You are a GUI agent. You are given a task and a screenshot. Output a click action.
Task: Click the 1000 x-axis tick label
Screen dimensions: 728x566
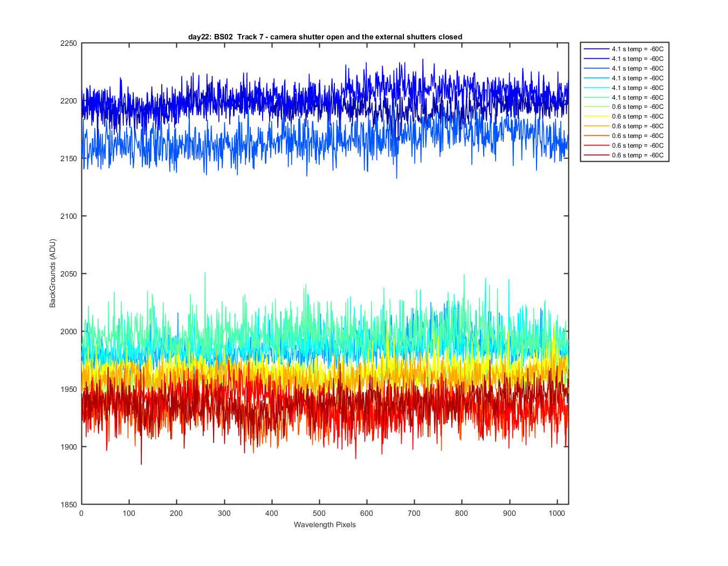557,513
